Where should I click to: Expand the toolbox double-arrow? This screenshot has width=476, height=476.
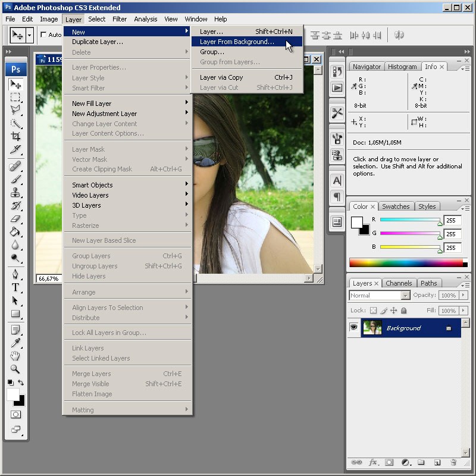[8, 52]
